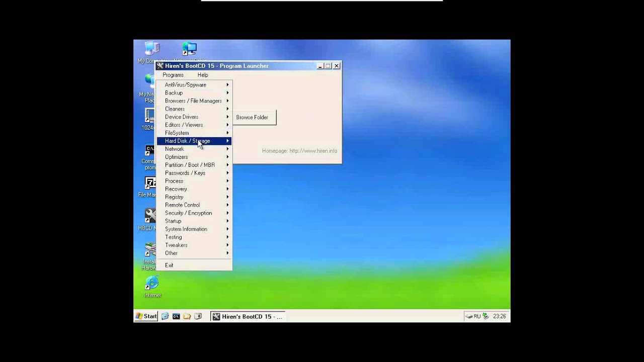Expand the Optimizers submenu arrow
Viewport: 644px width, 362px height.
click(227, 157)
